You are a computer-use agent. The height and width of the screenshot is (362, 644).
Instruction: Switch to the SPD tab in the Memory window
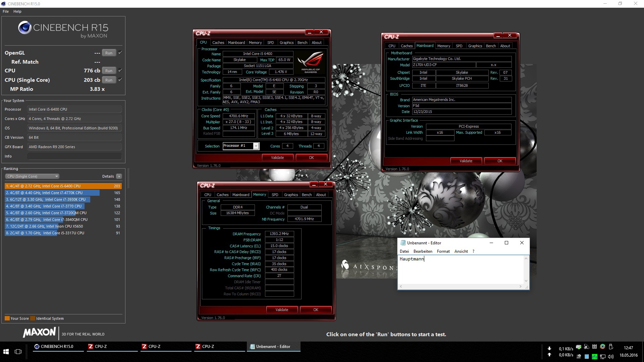(275, 195)
